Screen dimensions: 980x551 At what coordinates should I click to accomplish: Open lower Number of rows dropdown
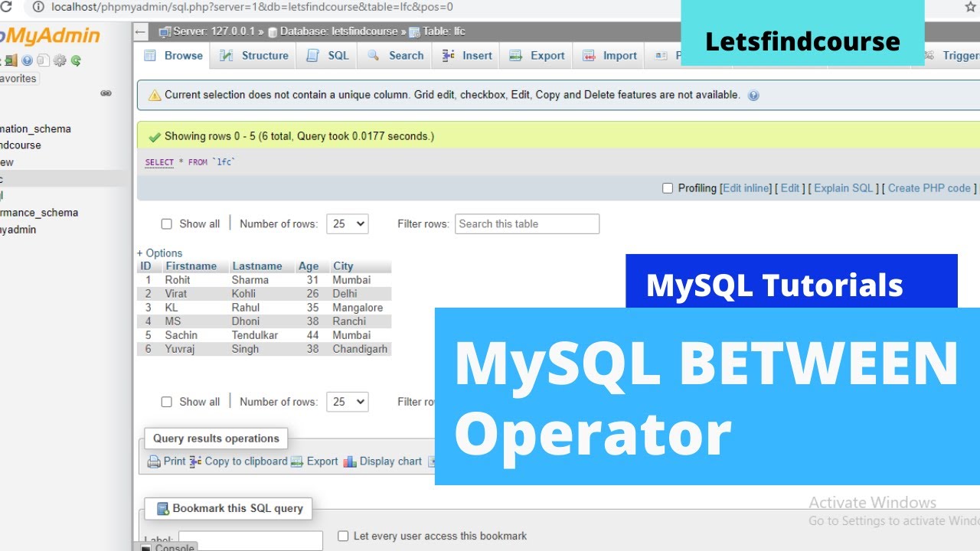pos(348,402)
